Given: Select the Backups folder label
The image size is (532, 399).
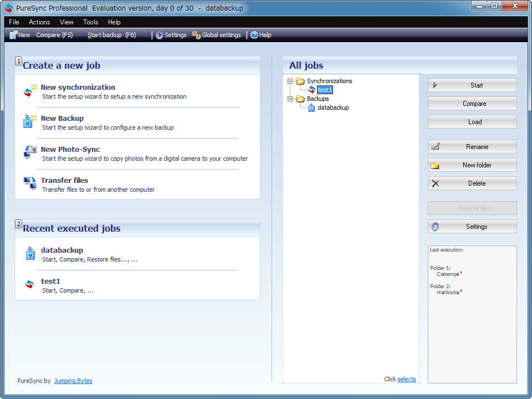Looking at the screenshot, I should [318, 99].
